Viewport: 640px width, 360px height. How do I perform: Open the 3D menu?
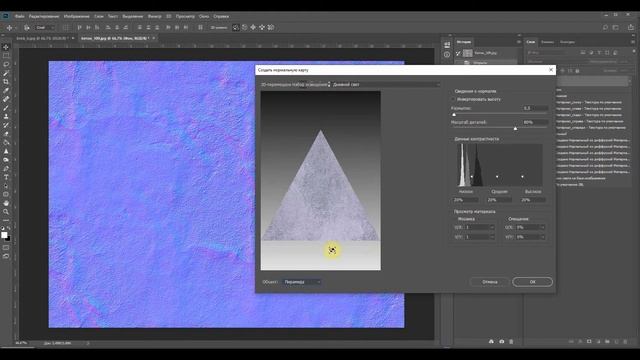click(x=169, y=16)
